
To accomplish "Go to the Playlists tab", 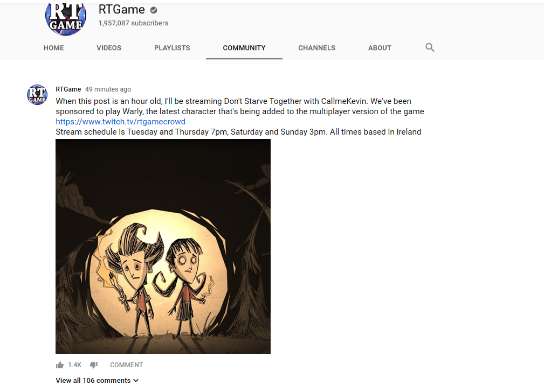I will pos(172,48).
